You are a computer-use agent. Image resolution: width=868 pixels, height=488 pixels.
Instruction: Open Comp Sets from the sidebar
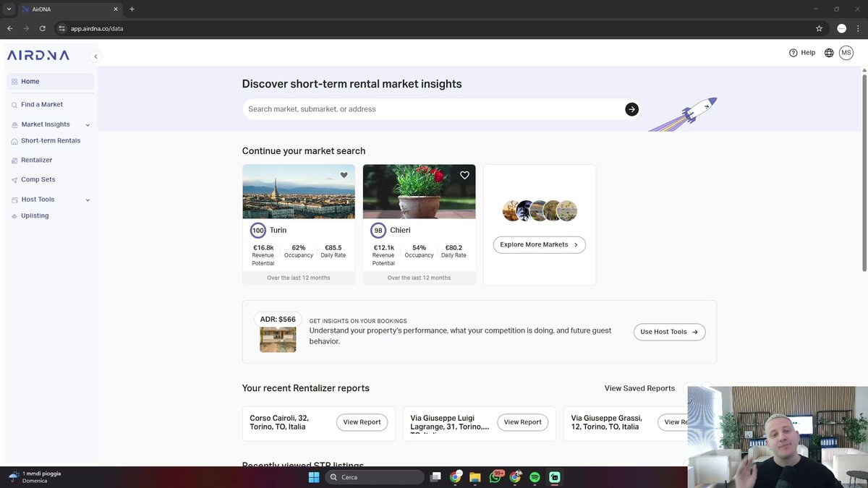pos(38,179)
